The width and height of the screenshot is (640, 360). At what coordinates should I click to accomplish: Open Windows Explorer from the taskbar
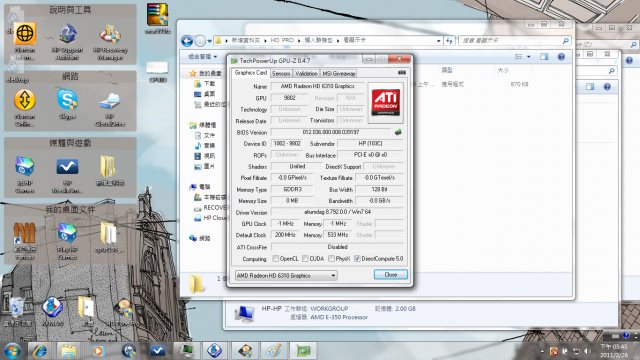[69, 351]
